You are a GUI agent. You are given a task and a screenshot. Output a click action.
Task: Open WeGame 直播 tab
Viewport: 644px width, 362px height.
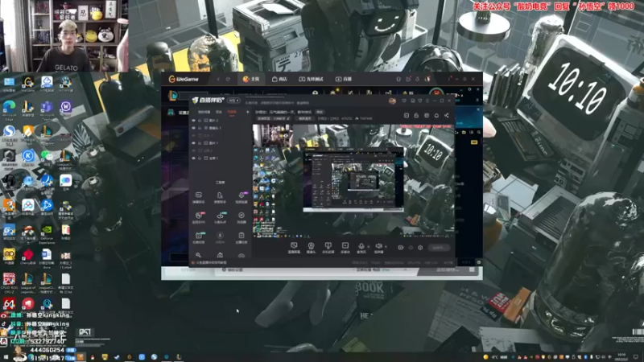[x=344, y=79]
